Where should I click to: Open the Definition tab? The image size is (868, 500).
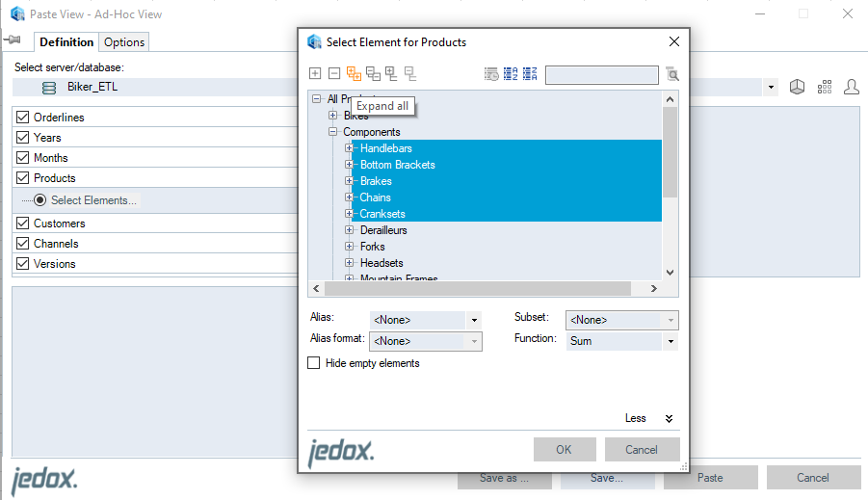click(66, 42)
